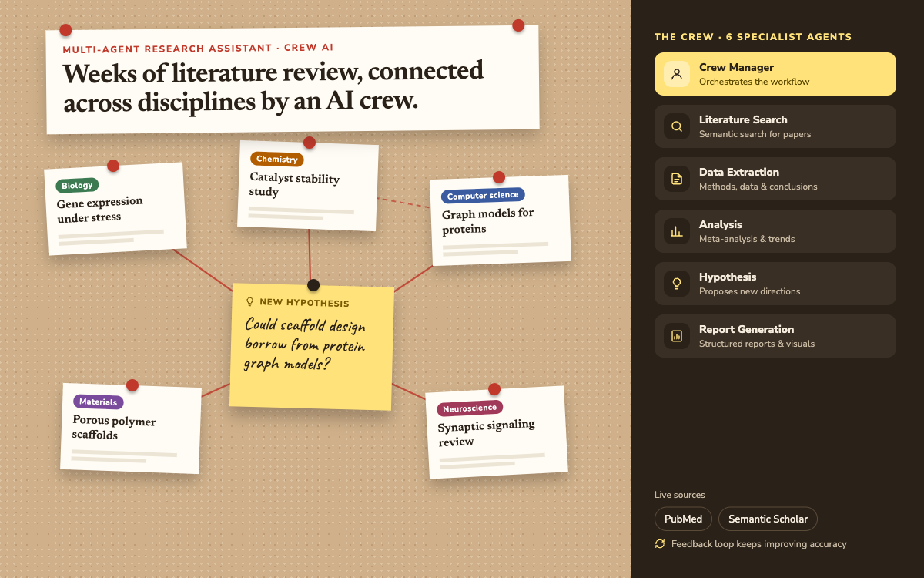
Task: Click the headline 'Weeks of literature review'
Action: click(x=273, y=86)
